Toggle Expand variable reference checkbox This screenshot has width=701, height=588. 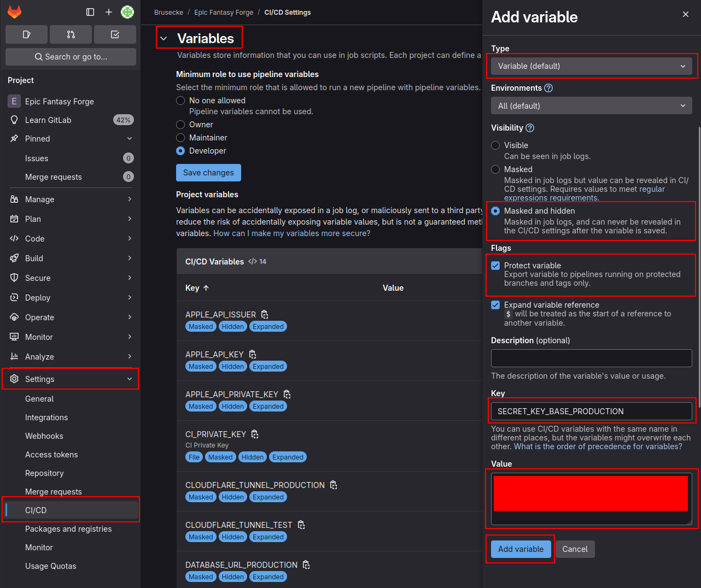(x=495, y=305)
